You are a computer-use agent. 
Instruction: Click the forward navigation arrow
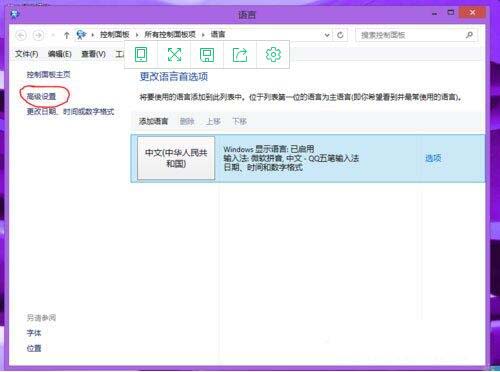(38, 35)
